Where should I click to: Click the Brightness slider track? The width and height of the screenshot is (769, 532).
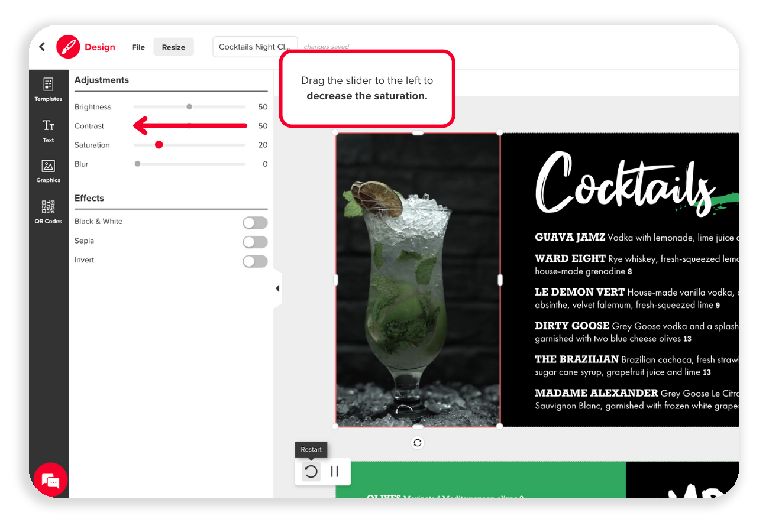pos(189,107)
